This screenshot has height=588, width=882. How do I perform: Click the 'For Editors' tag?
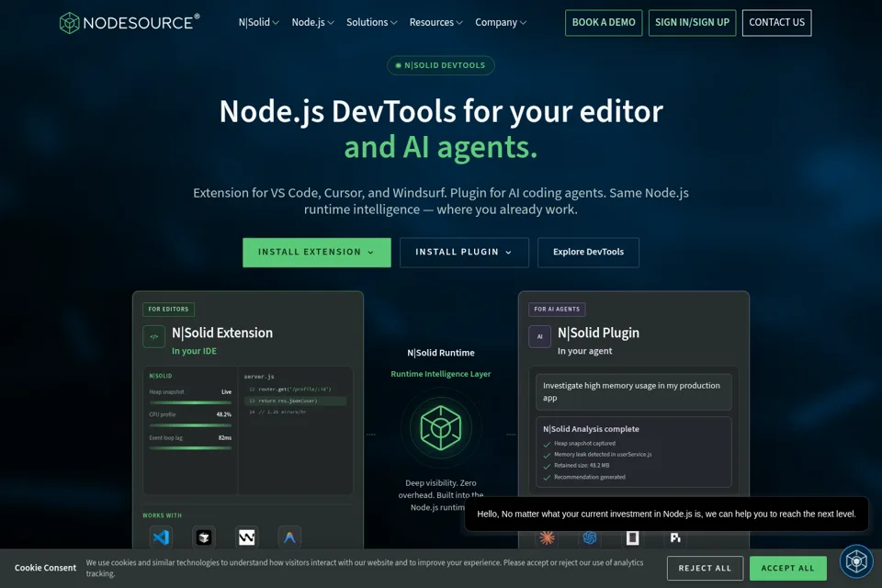168,309
